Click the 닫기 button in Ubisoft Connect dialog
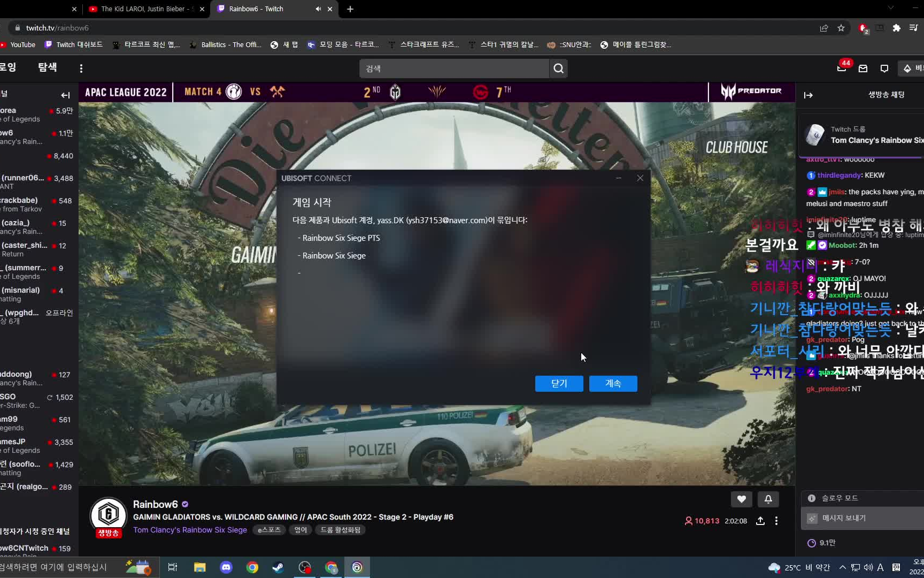924x578 pixels. click(559, 384)
